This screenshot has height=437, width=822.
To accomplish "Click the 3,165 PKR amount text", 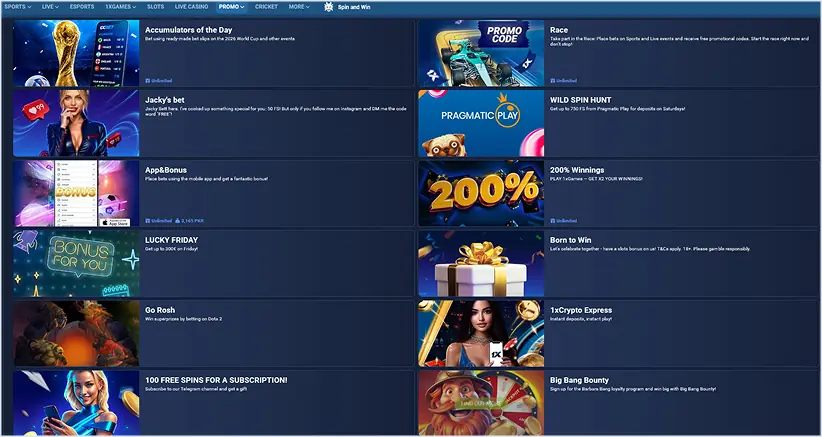I will 193,221.
